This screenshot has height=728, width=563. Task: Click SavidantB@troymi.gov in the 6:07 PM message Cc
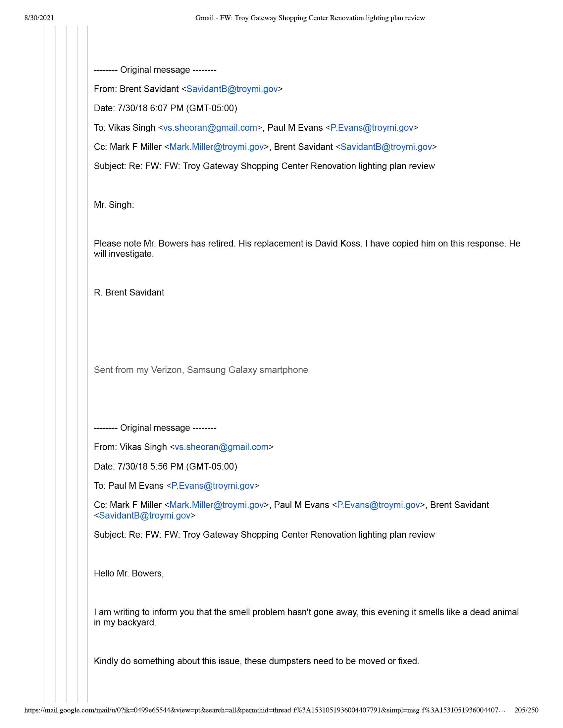coord(386,147)
